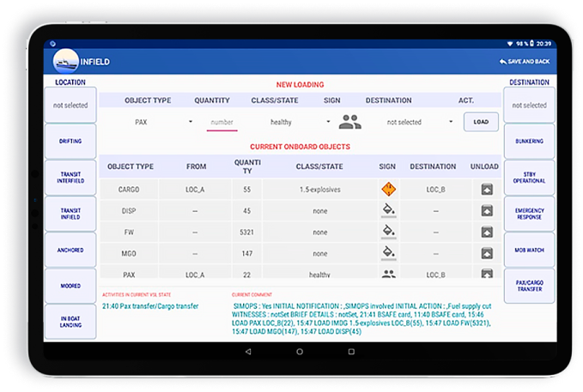The width and height of the screenshot is (583, 392).
Task: Unload the DISP row object
Action: (x=487, y=211)
